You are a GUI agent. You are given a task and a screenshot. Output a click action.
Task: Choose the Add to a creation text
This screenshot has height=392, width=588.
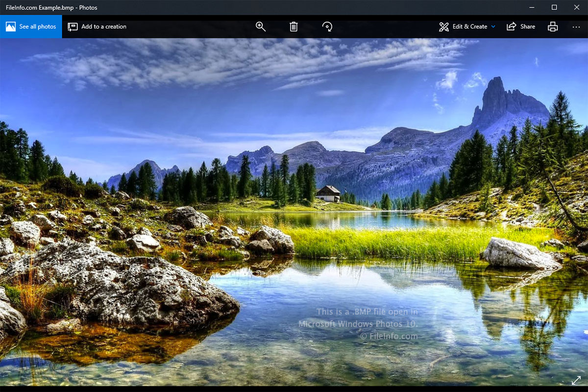pyautogui.click(x=104, y=26)
